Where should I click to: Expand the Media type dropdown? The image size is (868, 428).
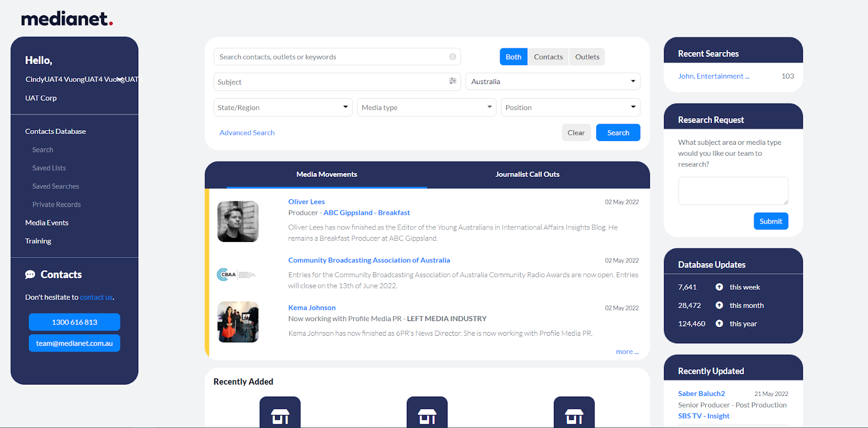427,107
